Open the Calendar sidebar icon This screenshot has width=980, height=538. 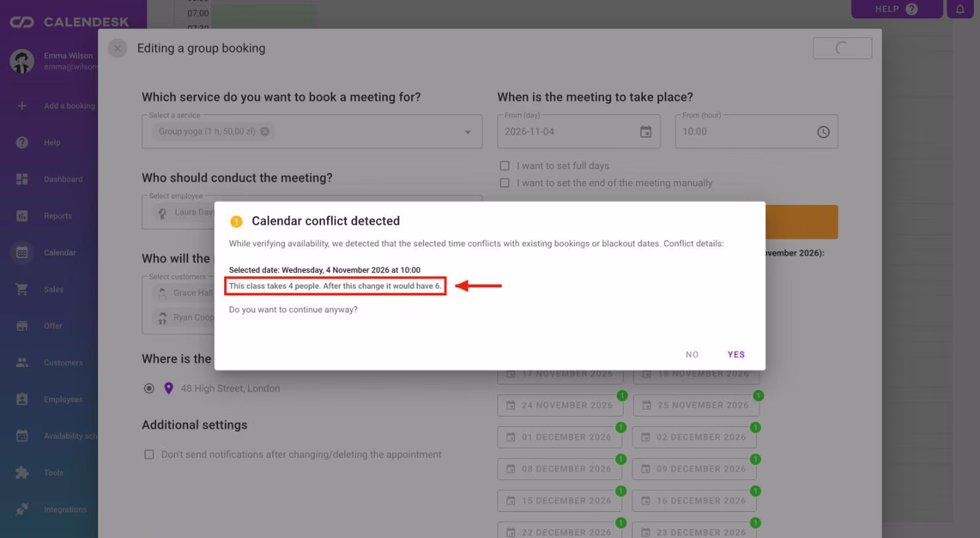coord(22,252)
